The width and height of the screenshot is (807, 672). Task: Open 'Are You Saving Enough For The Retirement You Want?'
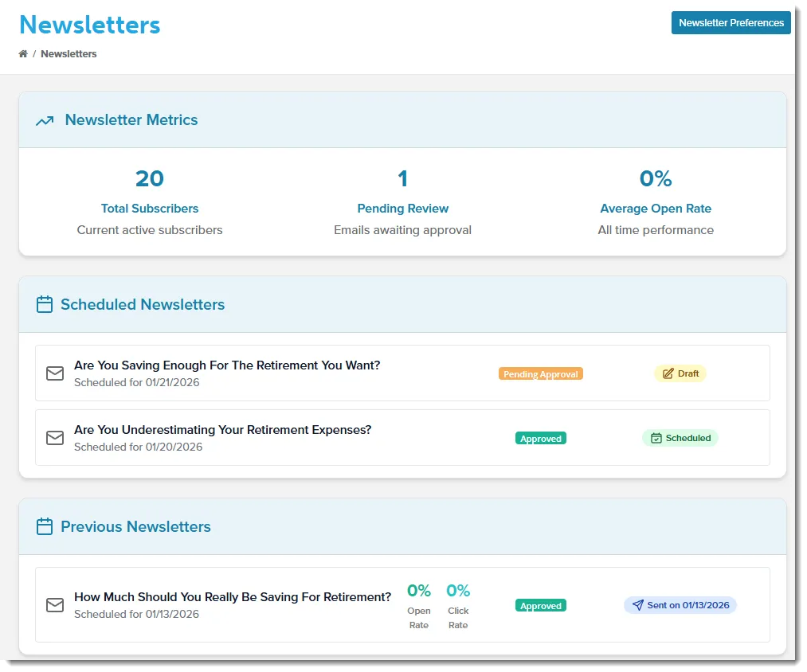pos(227,365)
